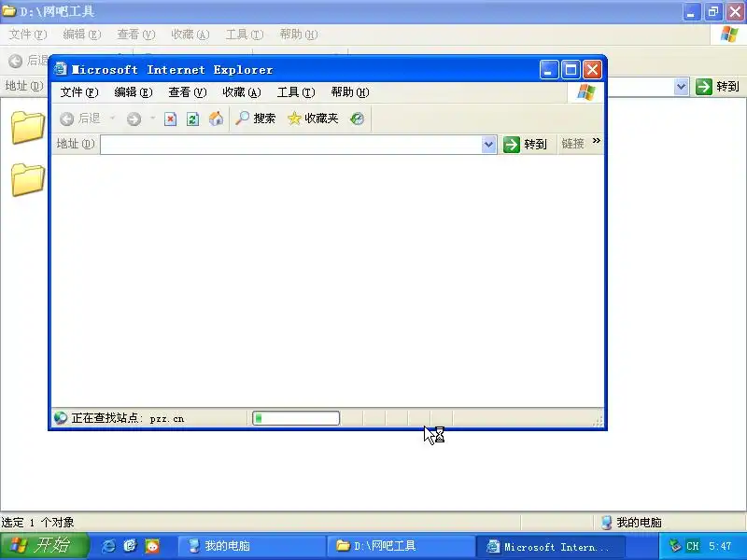Open the IE 工具(T) menu
This screenshot has width=747, height=560.
click(x=296, y=92)
